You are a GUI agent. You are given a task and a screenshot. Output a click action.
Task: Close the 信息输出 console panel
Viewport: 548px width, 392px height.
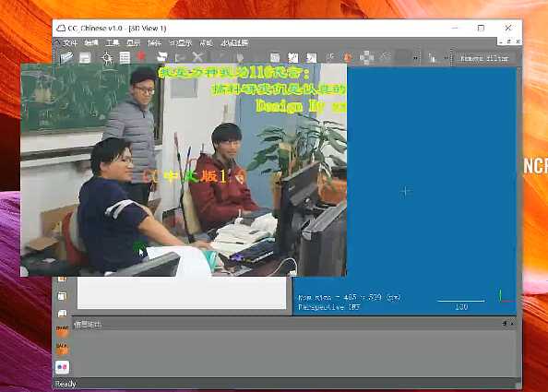point(512,324)
